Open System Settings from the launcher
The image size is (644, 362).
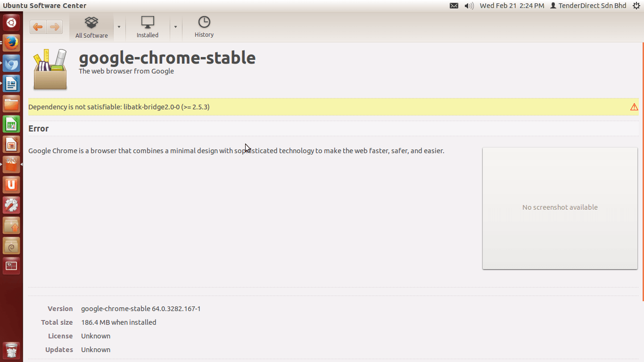(x=11, y=205)
